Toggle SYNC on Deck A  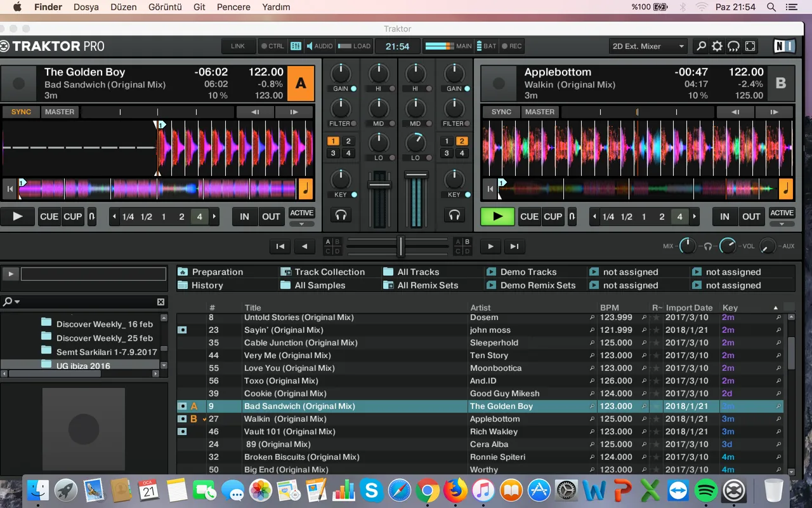21,112
